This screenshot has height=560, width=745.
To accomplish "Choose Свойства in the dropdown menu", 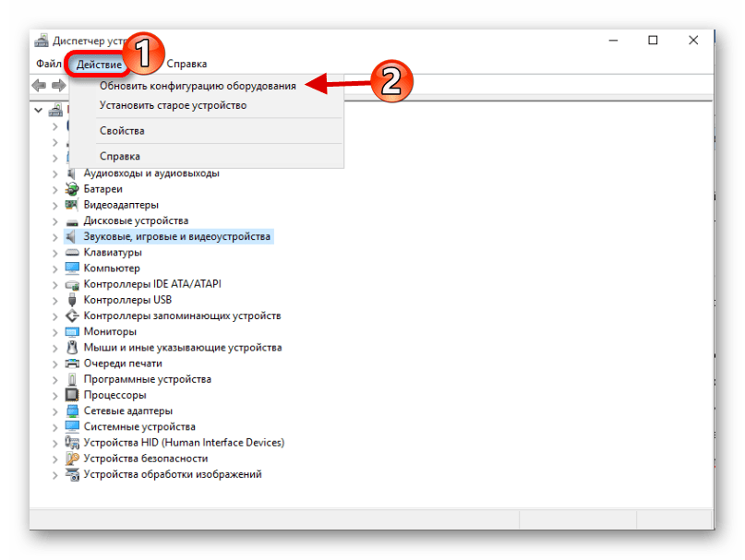I will tap(122, 131).
